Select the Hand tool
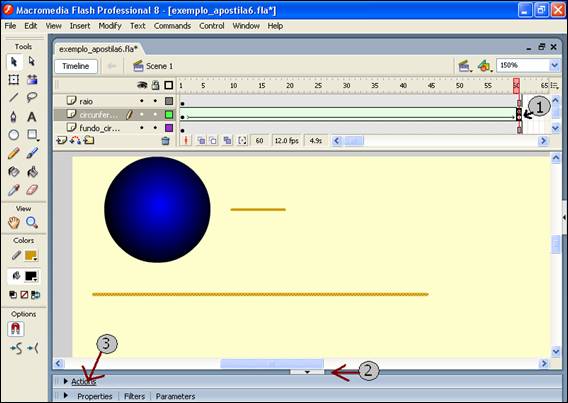The width and height of the screenshot is (568, 403). [14, 222]
